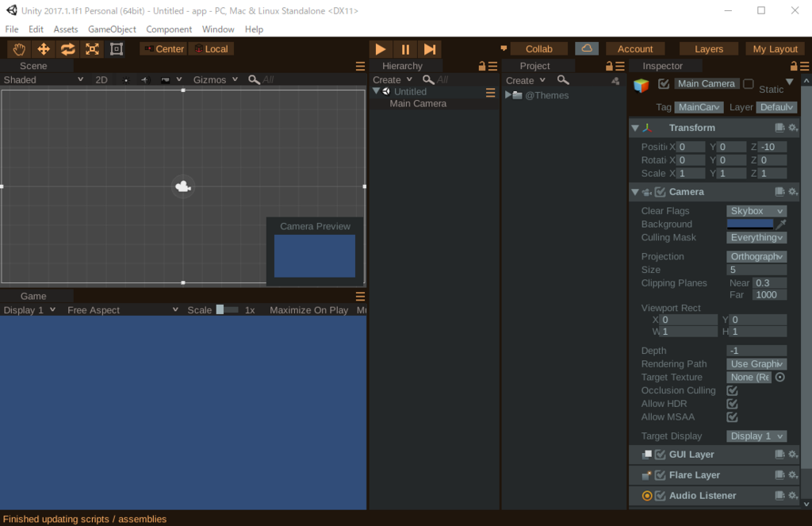Toggle the Project panel lock icon
The height and width of the screenshot is (526, 812).
(x=610, y=66)
